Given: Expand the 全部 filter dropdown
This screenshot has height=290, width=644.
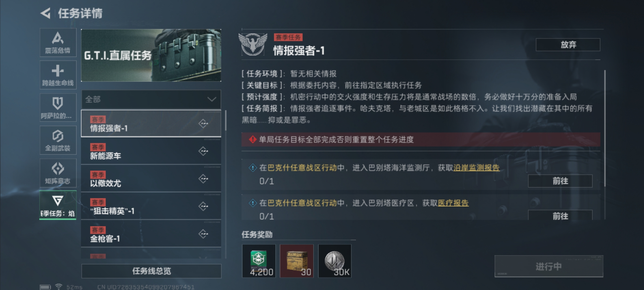Looking at the screenshot, I should click(151, 99).
